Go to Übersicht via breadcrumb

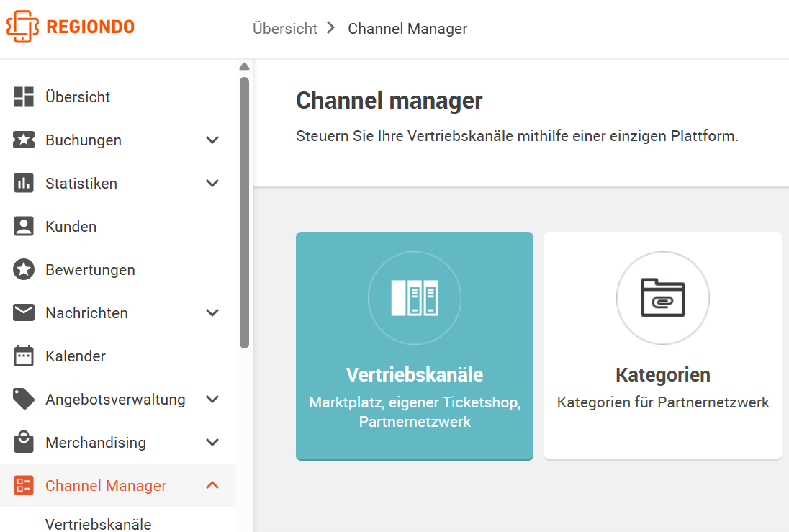(x=285, y=29)
